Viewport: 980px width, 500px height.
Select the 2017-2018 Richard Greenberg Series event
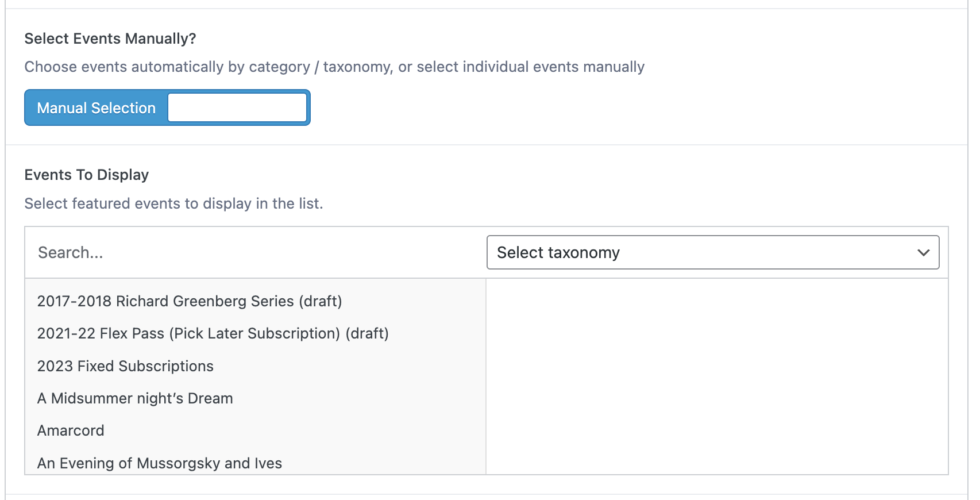click(190, 301)
